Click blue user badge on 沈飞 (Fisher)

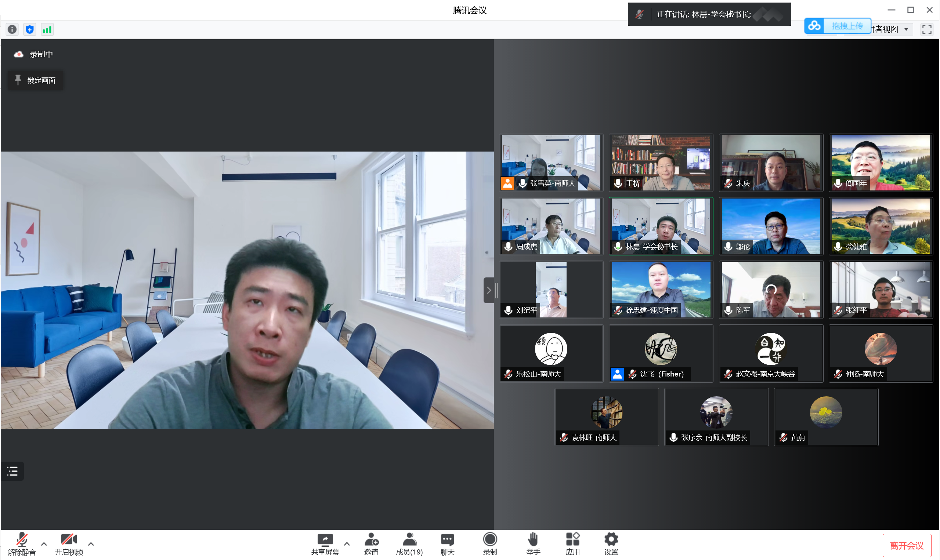617,374
